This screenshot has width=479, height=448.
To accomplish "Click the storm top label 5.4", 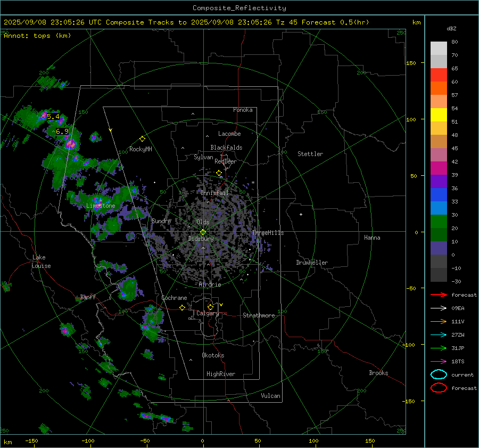I will tap(53, 117).
